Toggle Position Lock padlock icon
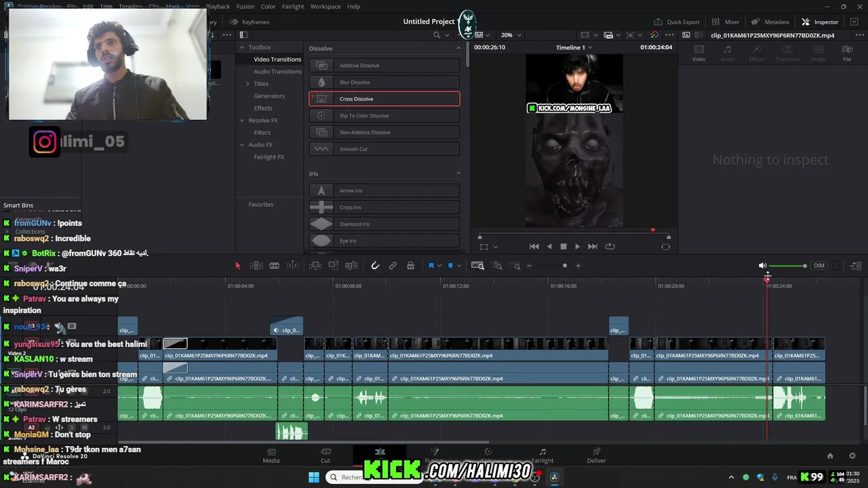This screenshot has width=868, height=488. (410, 266)
